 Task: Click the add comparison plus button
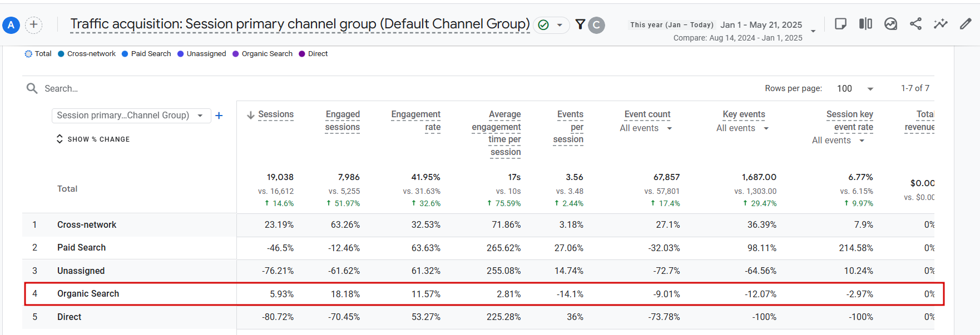click(34, 24)
